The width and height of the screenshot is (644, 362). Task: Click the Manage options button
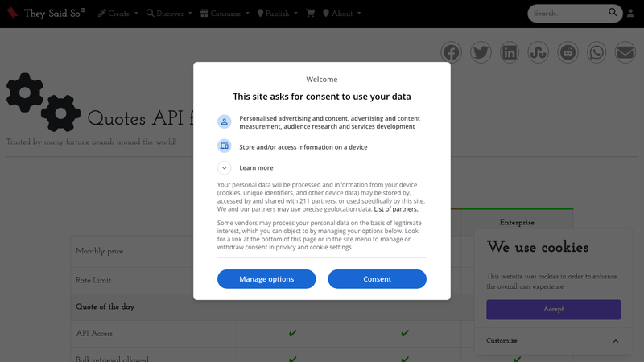tap(266, 279)
